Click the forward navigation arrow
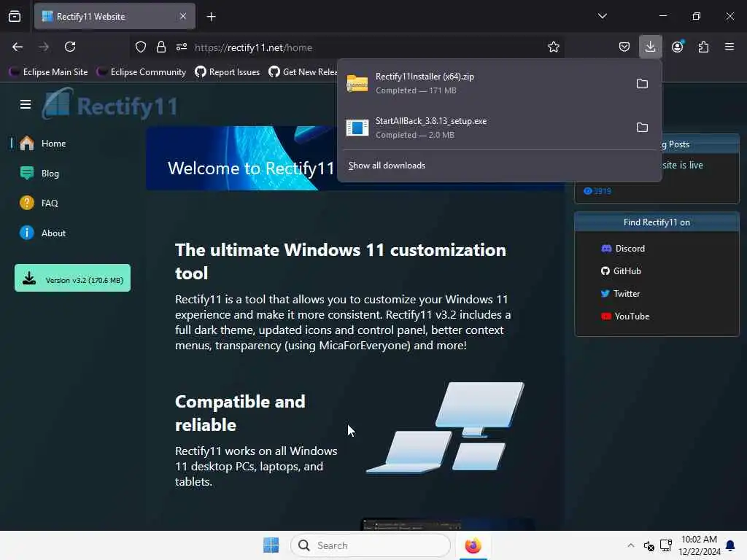 pos(44,47)
